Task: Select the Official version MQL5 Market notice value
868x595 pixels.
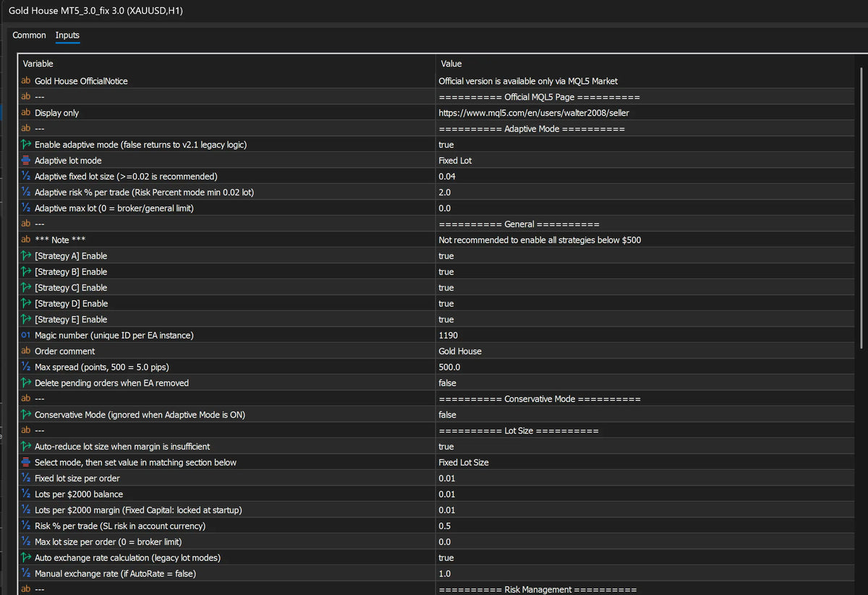Action: point(528,81)
